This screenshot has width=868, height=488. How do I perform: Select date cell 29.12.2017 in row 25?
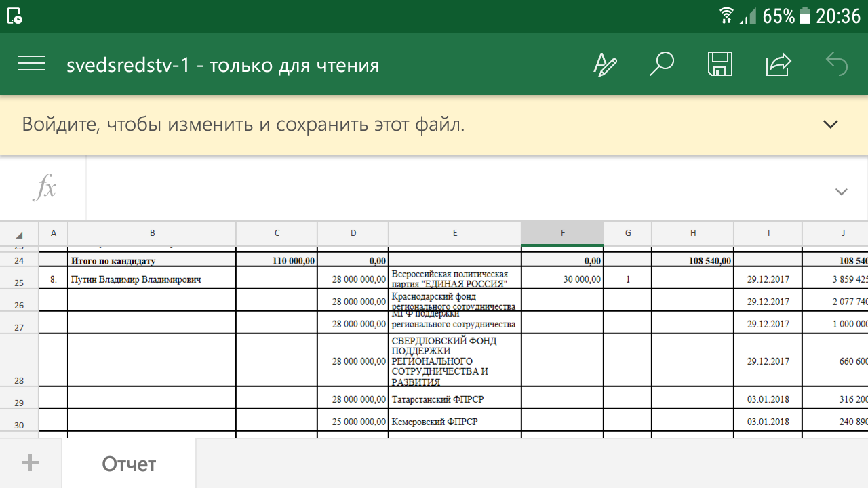click(x=768, y=278)
